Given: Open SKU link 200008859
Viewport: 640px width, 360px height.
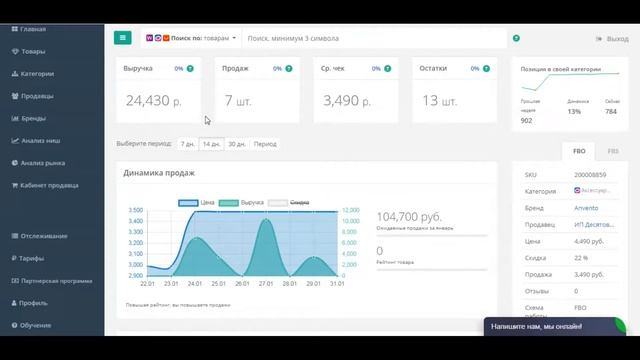Looking at the screenshot, I should pos(590,175).
